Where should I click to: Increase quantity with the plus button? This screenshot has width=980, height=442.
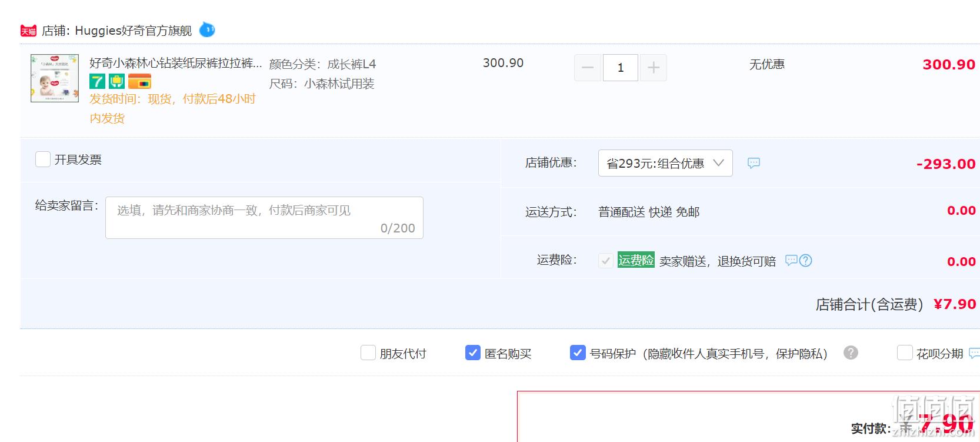pos(653,68)
